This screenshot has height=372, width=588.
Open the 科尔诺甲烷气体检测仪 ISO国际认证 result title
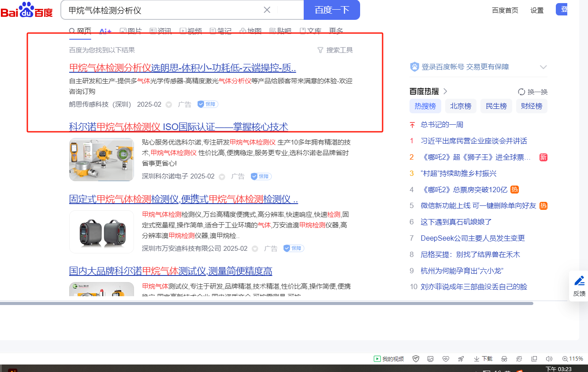(x=179, y=127)
